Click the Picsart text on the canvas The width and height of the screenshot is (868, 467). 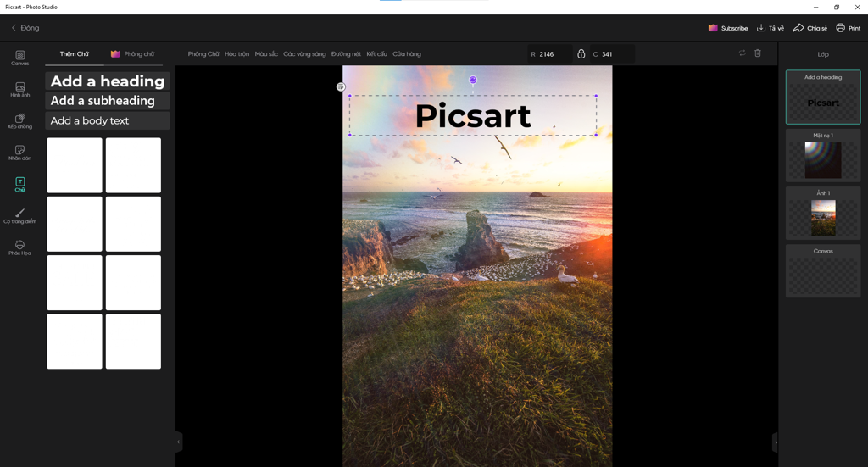pos(473,115)
